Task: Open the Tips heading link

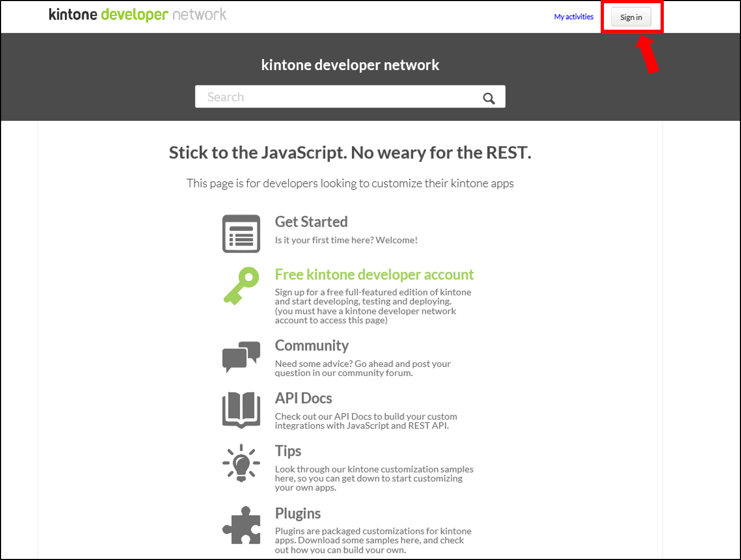Action: pyautogui.click(x=288, y=451)
